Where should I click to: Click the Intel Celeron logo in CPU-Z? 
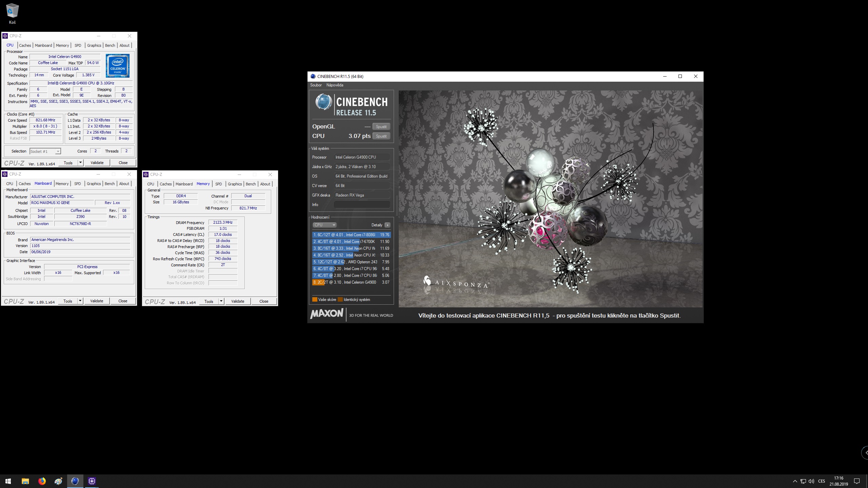point(118,66)
